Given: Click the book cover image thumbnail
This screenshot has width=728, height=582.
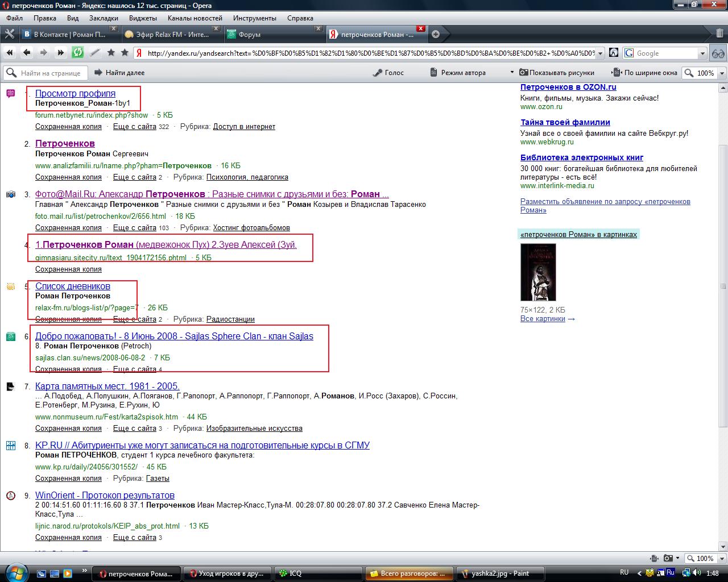Looking at the screenshot, I should point(537,272).
